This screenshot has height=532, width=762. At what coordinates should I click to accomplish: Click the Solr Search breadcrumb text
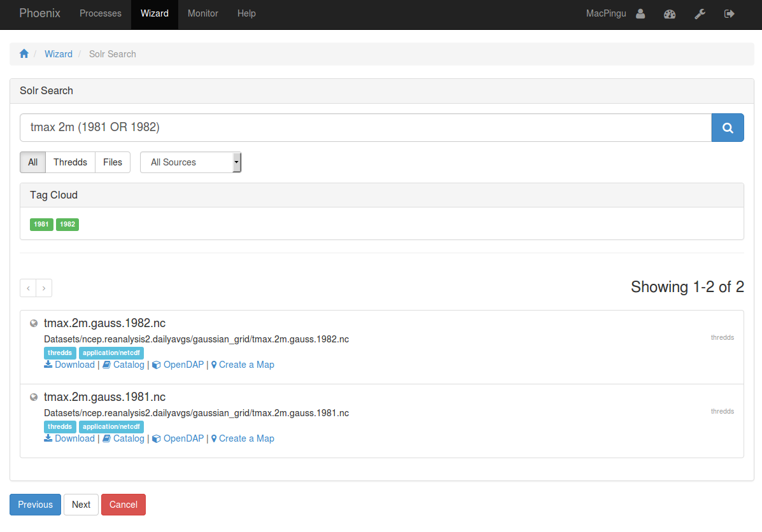pos(112,54)
